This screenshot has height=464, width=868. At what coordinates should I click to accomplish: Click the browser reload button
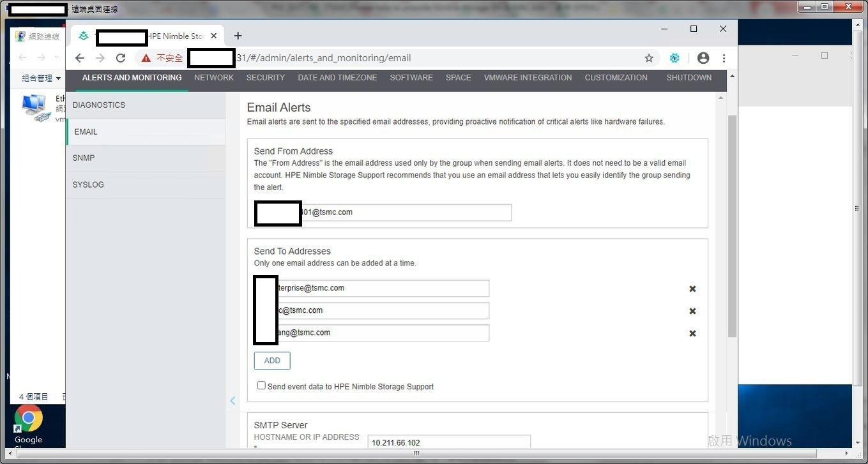120,58
